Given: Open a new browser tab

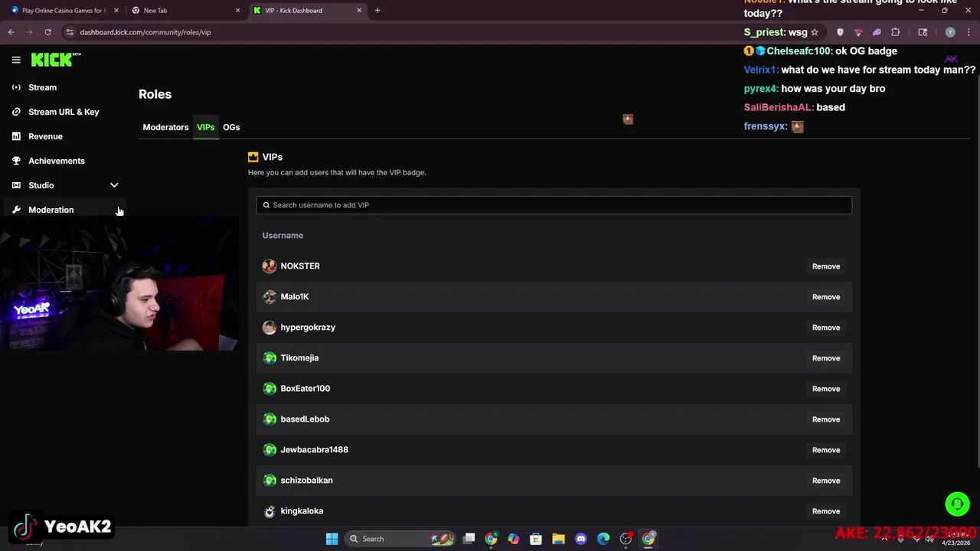Looking at the screenshot, I should click(x=377, y=10).
